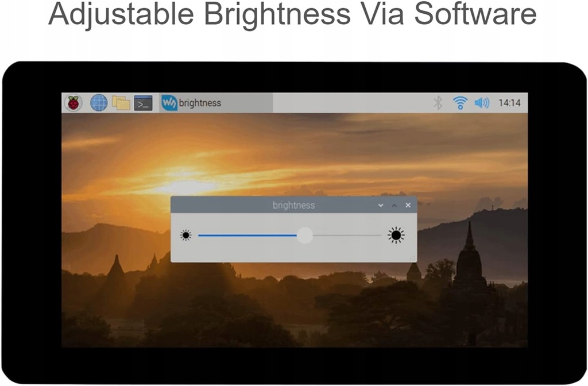Click the large bright-sun maximum brightness icon
The image size is (588, 386).
[x=396, y=235]
